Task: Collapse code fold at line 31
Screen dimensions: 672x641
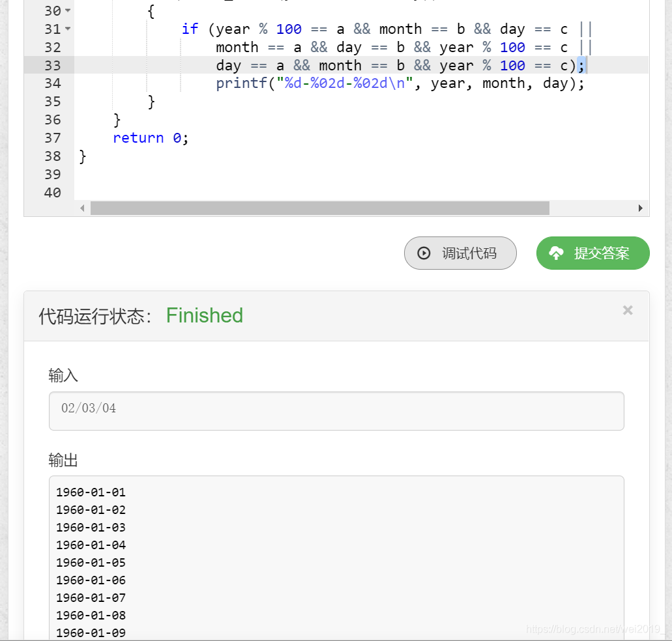Action: coord(68,29)
